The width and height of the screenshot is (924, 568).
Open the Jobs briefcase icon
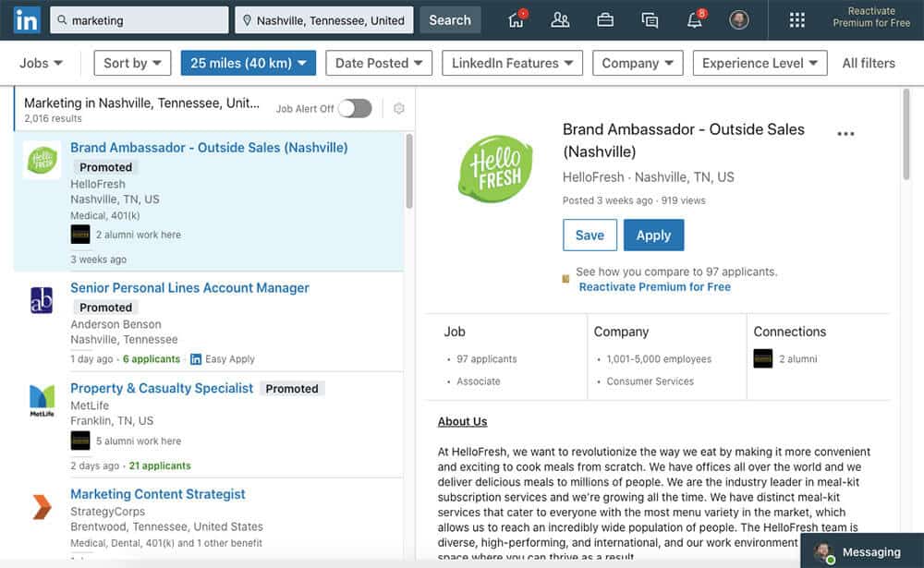[605, 20]
